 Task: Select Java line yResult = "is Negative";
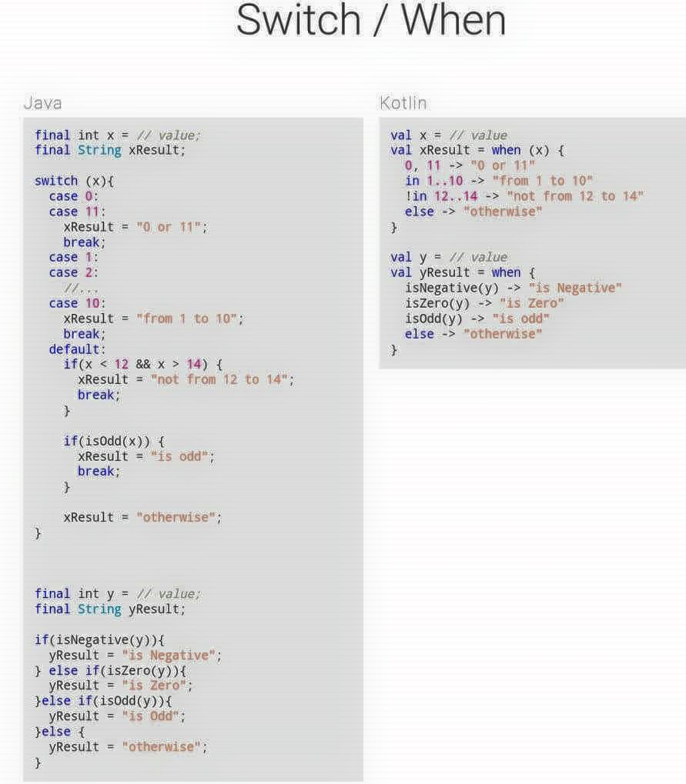[135, 655]
